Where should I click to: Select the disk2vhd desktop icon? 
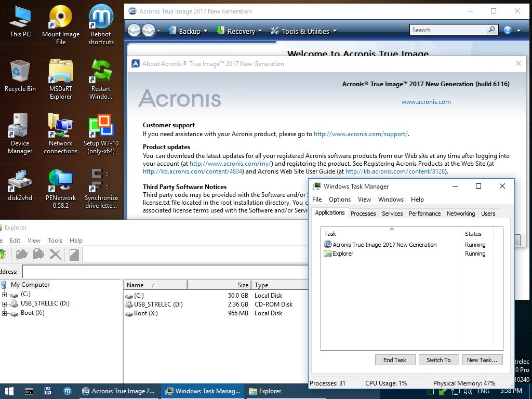tap(20, 185)
